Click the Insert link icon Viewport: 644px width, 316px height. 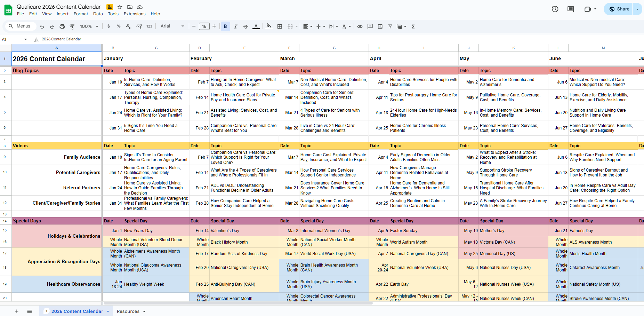point(360,26)
